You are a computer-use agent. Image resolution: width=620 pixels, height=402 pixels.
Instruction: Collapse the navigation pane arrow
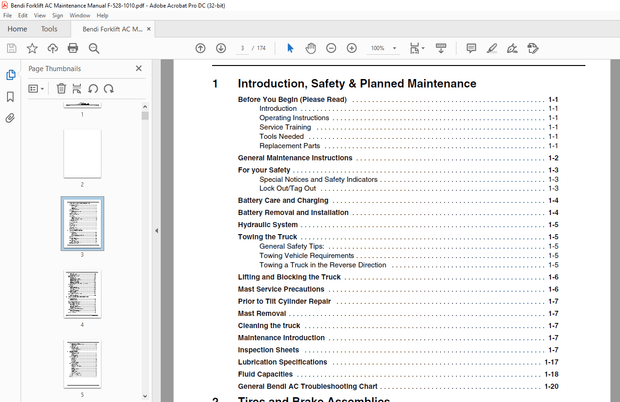click(157, 230)
